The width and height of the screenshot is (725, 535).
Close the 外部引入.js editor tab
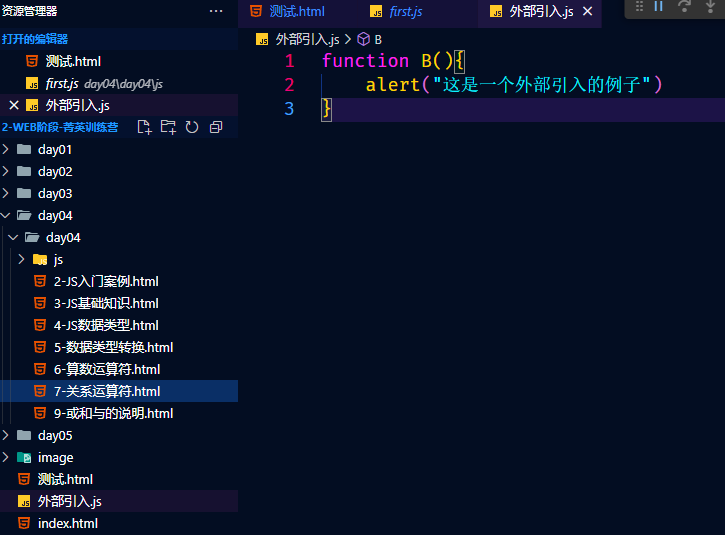coord(588,12)
